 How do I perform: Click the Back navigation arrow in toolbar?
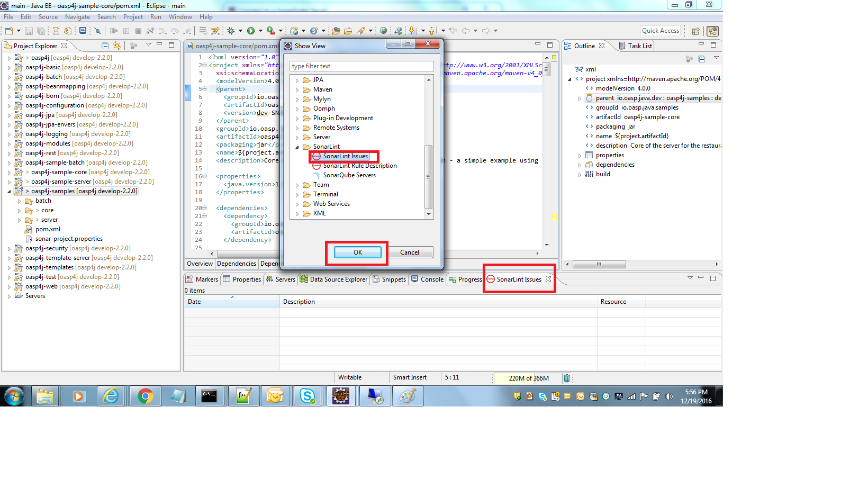pyautogui.click(x=466, y=31)
